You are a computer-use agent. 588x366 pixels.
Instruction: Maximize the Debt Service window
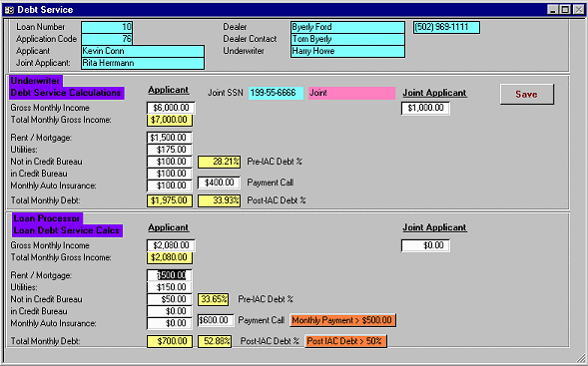(565, 10)
